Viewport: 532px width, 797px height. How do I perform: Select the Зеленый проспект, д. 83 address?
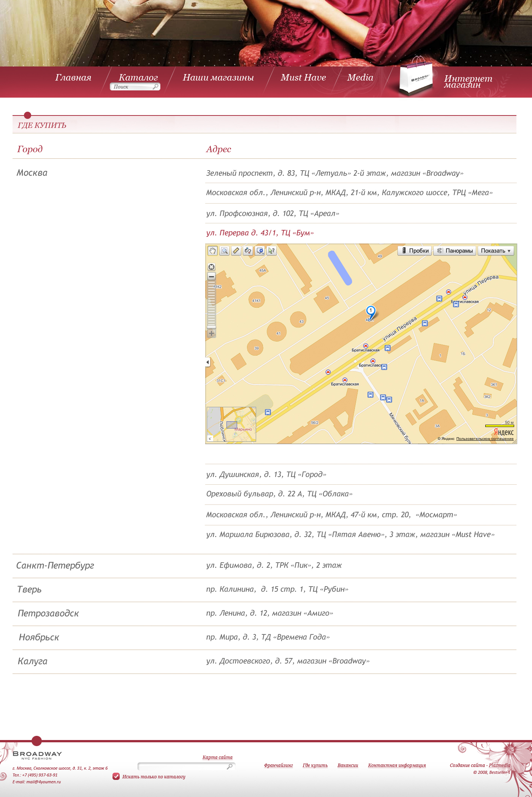click(x=335, y=173)
